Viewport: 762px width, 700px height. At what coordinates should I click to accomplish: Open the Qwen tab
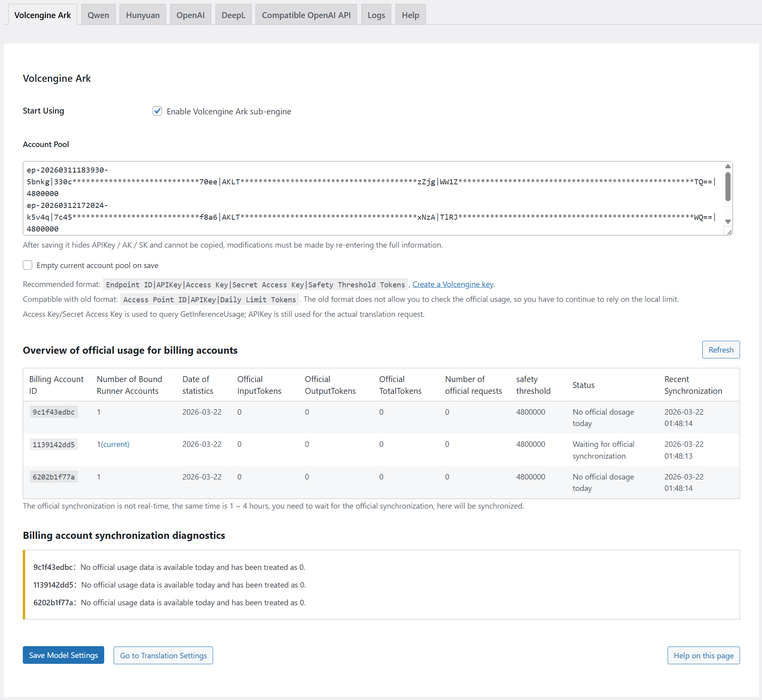coord(98,15)
